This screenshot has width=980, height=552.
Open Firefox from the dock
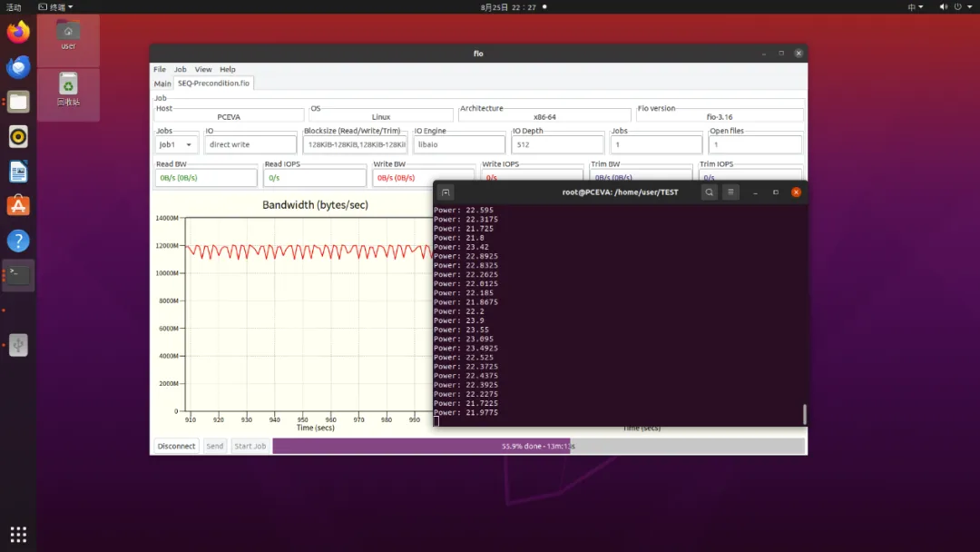point(18,32)
